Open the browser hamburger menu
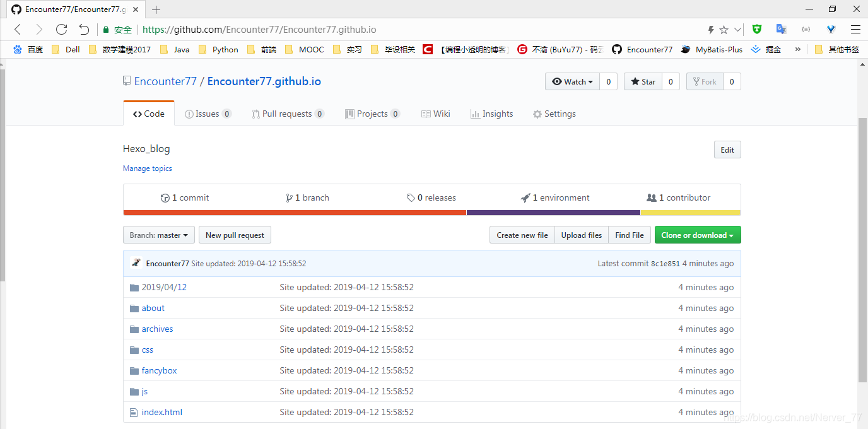Screen dimensions: 868x429 click(855, 29)
